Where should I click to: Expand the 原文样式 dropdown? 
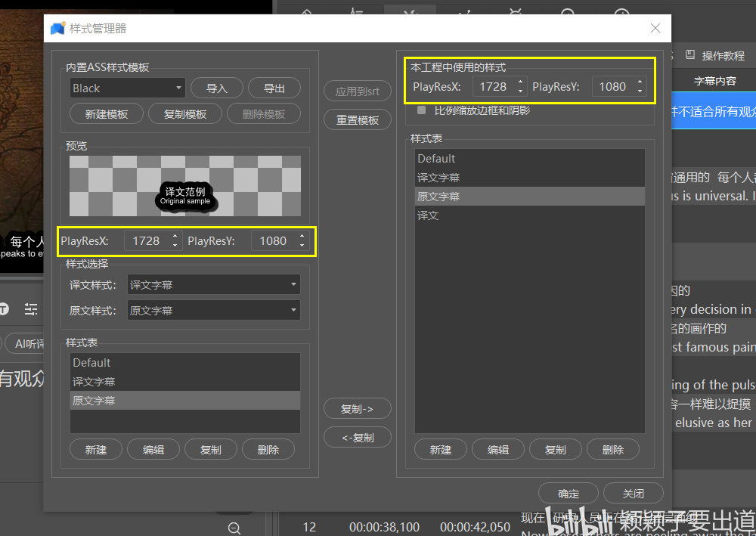(x=214, y=311)
